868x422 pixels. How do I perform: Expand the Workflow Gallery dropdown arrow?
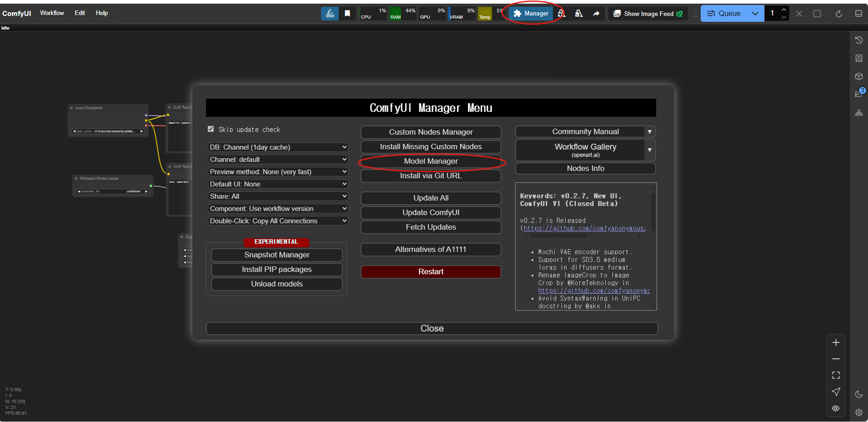650,150
